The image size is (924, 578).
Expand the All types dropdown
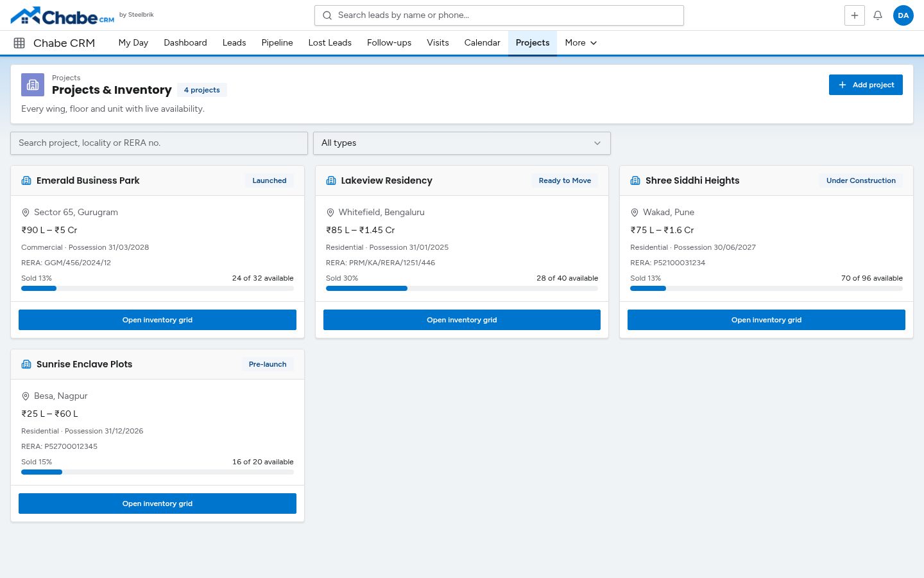click(x=462, y=143)
